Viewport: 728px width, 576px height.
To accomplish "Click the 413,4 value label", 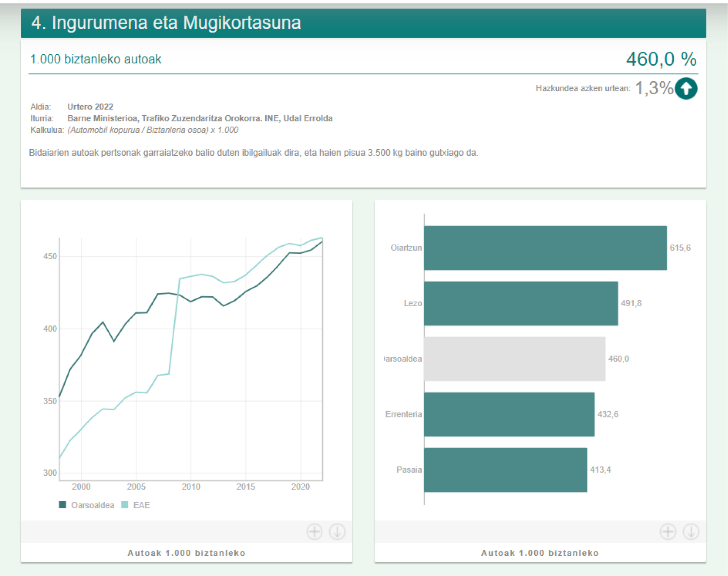I will (600, 469).
